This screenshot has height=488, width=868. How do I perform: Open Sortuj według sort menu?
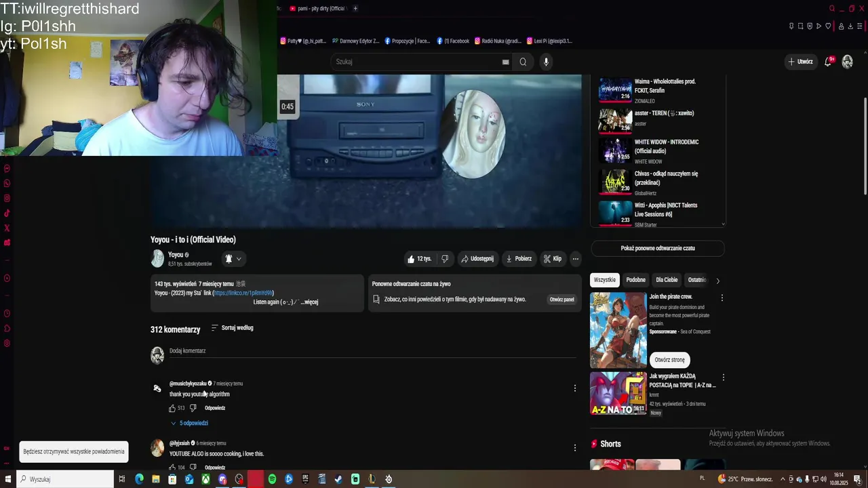coord(232,328)
